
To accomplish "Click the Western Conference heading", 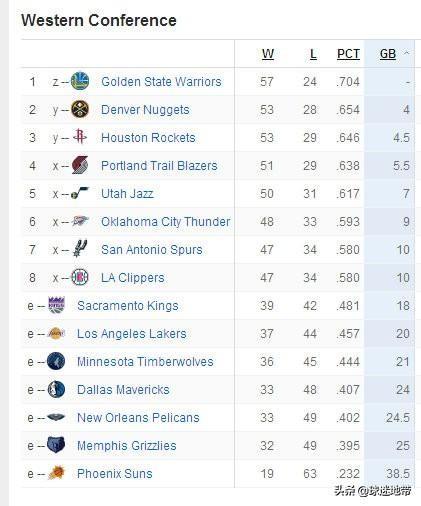I will (99, 20).
